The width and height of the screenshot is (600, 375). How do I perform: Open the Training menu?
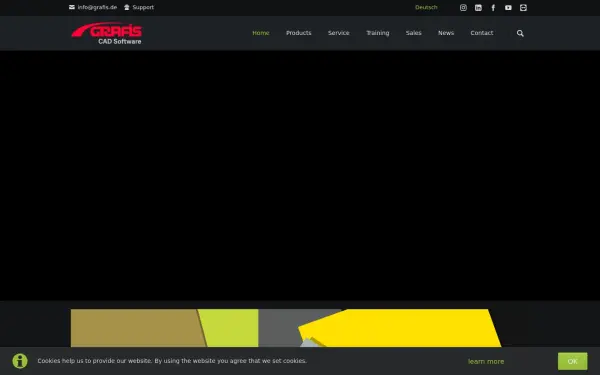point(378,33)
